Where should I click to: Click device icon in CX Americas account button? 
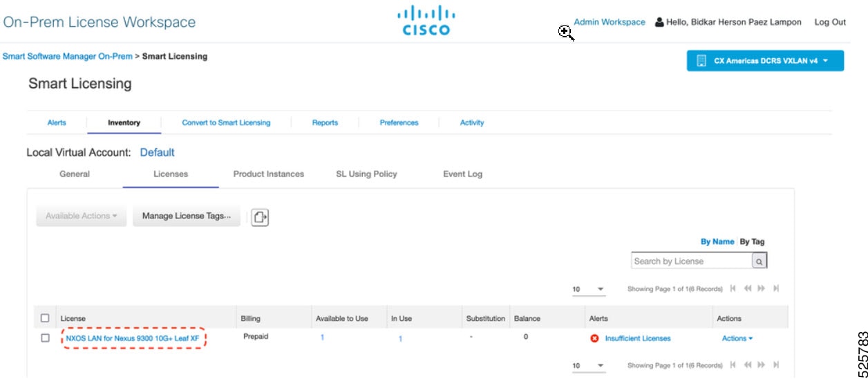(701, 60)
